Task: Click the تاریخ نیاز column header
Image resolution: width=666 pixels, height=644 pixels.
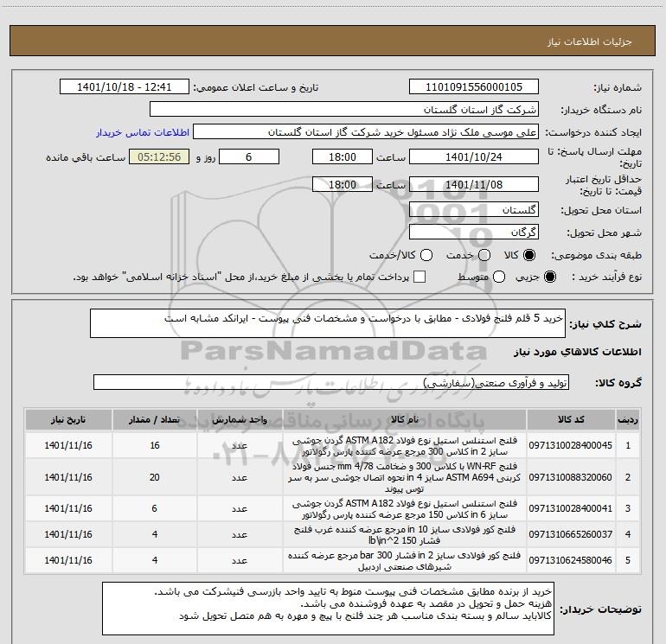Action: (68, 419)
